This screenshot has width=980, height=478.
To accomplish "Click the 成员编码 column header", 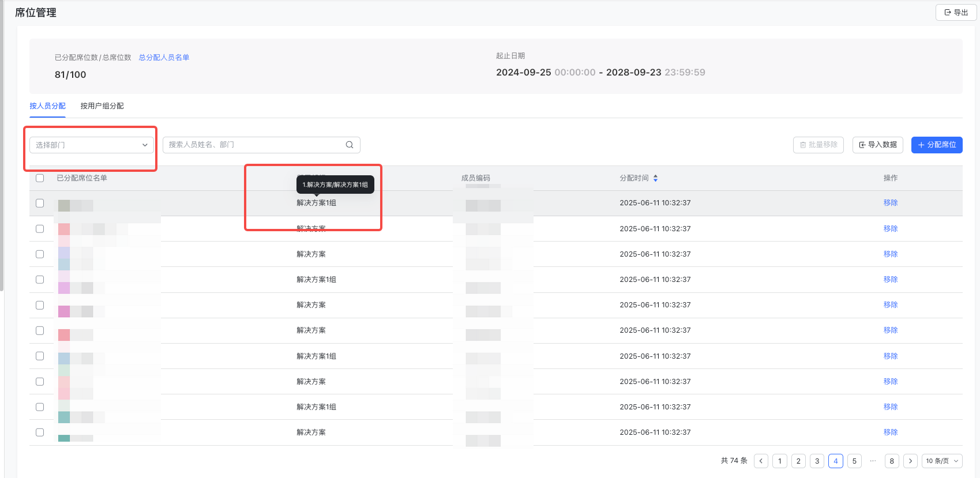I will 476,178.
